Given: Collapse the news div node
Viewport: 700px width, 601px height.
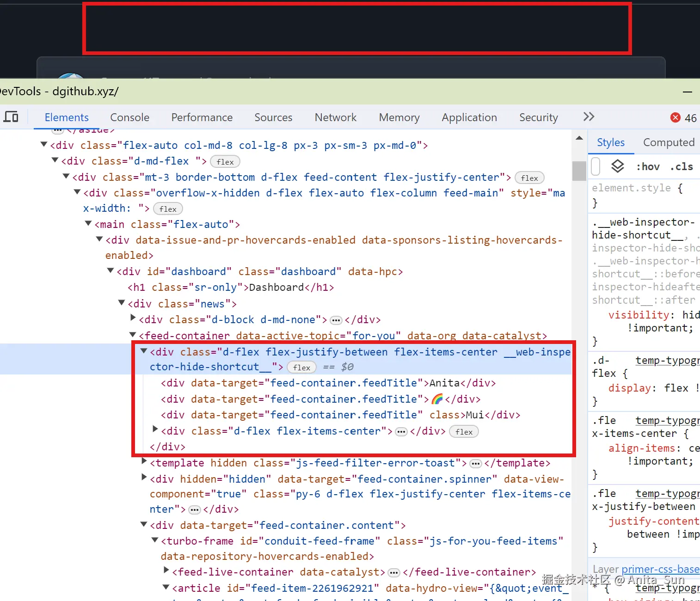Looking at the screenshot, I should [x=122, y=303].
